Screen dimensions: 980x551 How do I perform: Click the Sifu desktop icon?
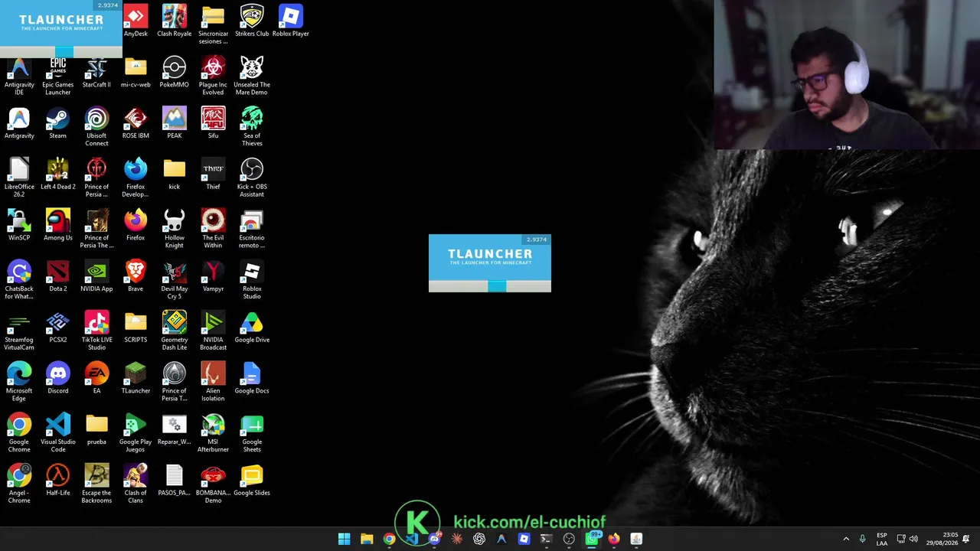(x=213, y=124)
